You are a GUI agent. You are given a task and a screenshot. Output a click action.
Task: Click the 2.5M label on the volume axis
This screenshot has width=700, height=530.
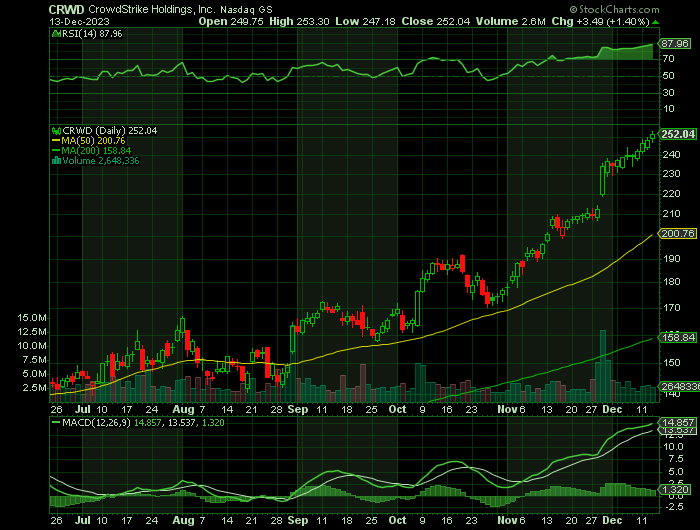coord(35,388)
